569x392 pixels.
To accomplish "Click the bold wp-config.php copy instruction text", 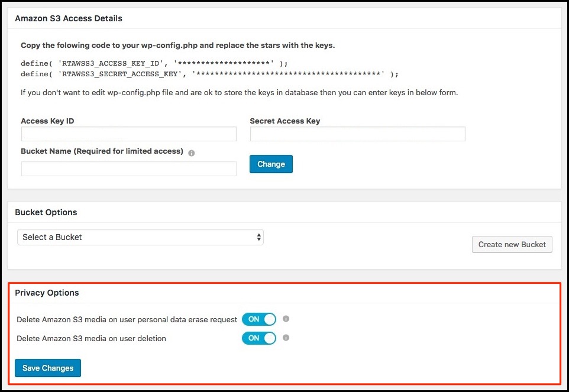I will point(177,46).
